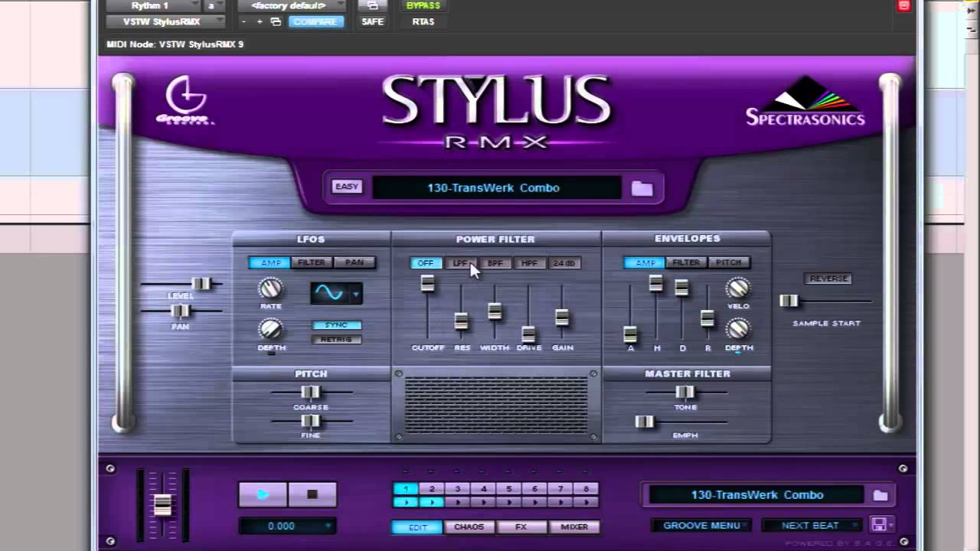Screen dimensions: 980x551
Task: Click the play arrow under part 1
Action: pos(406,502)
